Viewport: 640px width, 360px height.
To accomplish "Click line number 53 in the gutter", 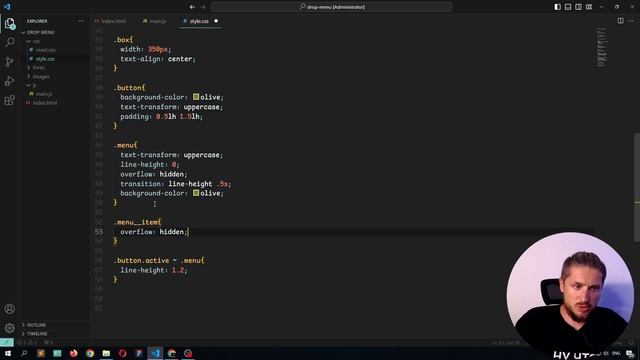I will [x=99, y=232].
